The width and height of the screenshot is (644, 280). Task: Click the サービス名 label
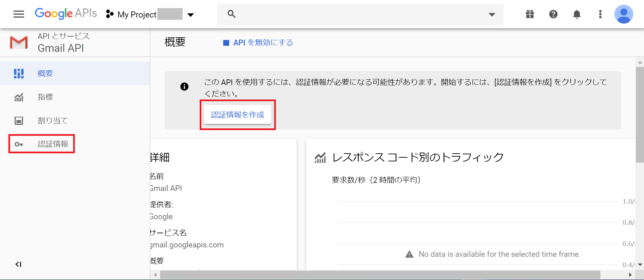pyautogui.click(x=168, y=233)
